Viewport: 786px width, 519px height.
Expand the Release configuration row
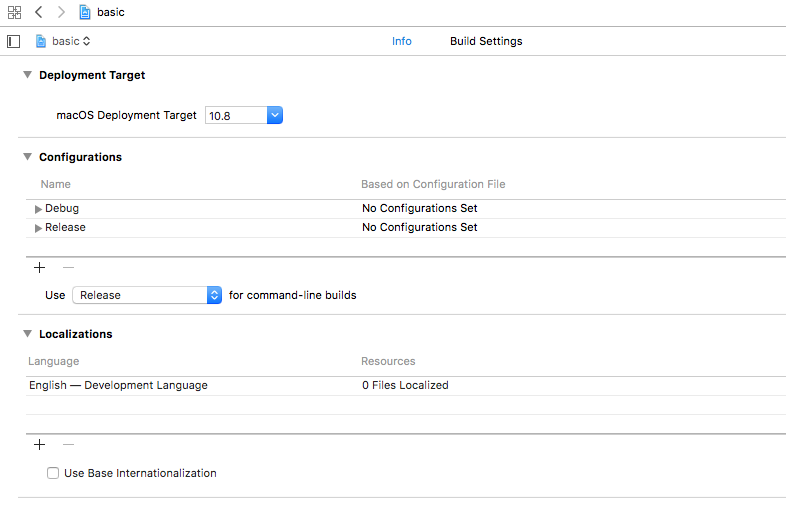click(38, 228)
